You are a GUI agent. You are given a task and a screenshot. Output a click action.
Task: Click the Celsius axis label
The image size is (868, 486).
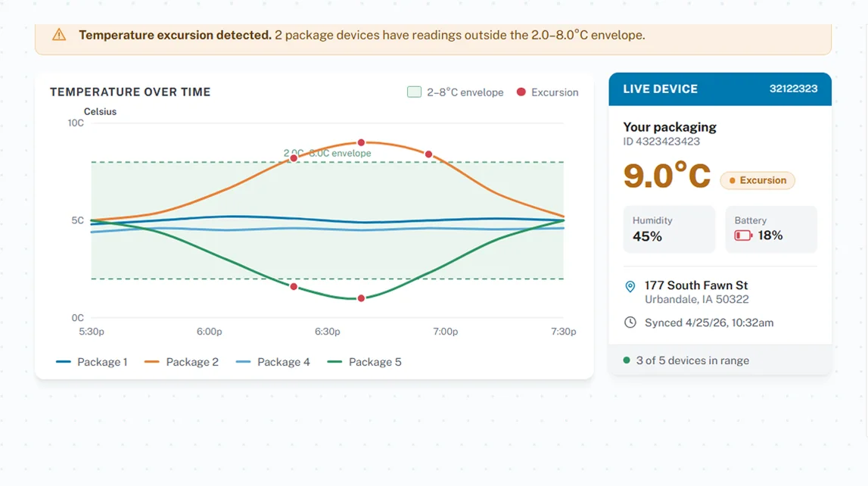coord(100,111)
